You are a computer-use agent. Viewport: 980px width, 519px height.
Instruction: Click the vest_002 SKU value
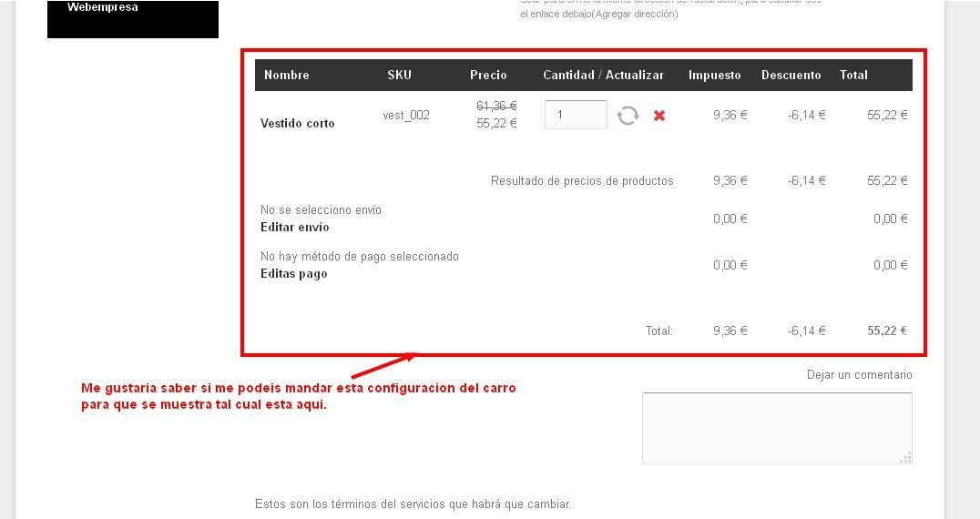(x=406, y=115)
